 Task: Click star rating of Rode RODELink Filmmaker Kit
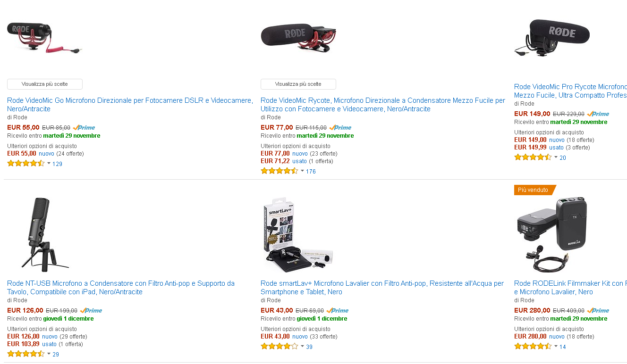coord(533,346)
